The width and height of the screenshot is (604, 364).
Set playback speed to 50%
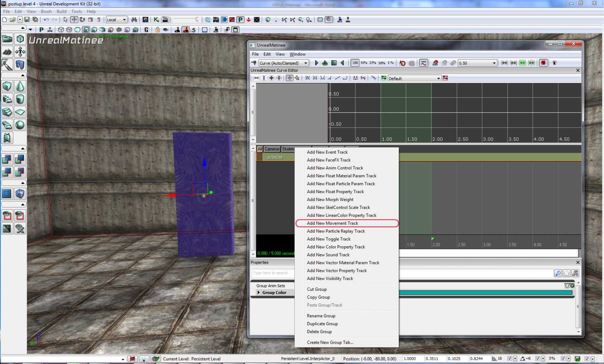[364, 63]
